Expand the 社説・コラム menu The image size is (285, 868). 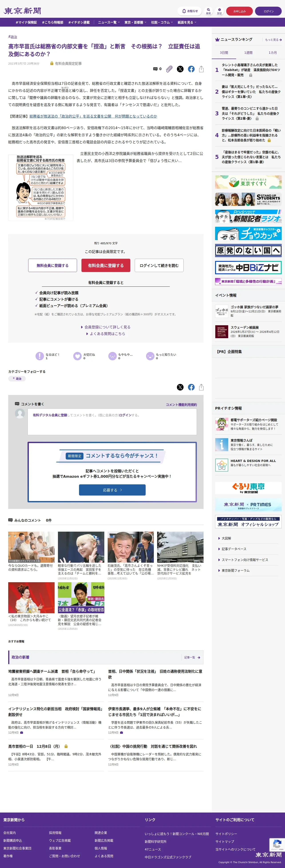(x=162, y=22)
